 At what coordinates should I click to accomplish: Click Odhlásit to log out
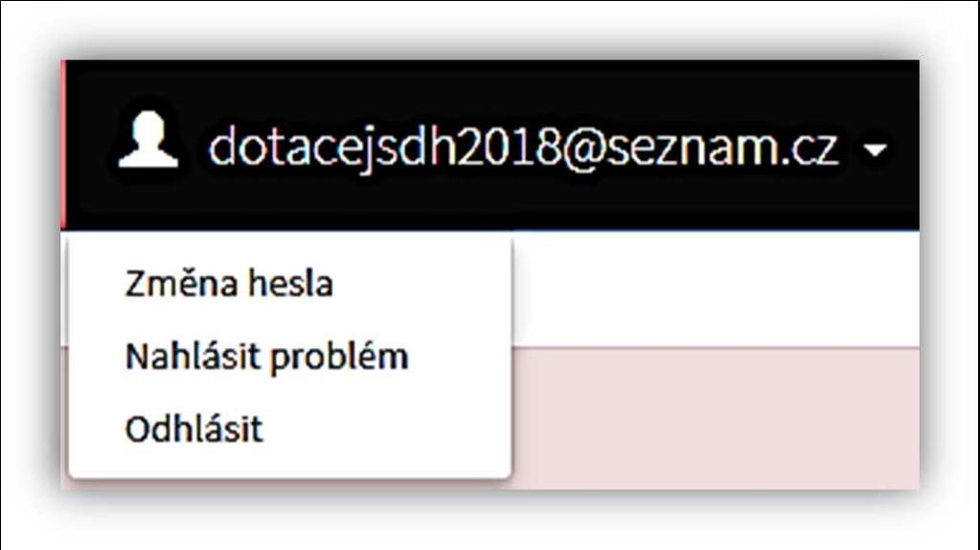tap(194, 430)
